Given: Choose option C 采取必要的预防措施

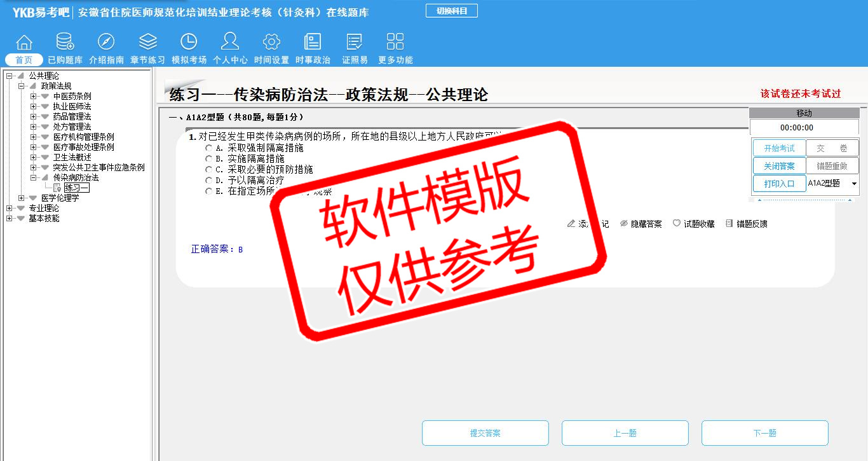Looking at the screenshot, I should point(209,170).
